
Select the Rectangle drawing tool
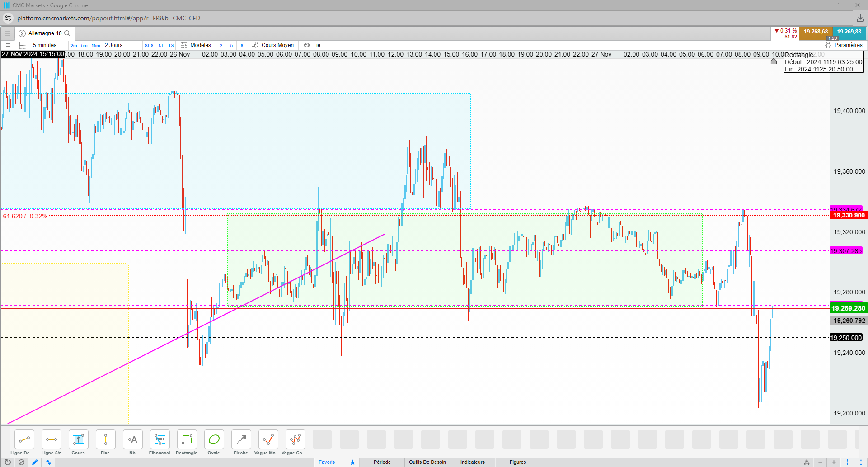187,440
